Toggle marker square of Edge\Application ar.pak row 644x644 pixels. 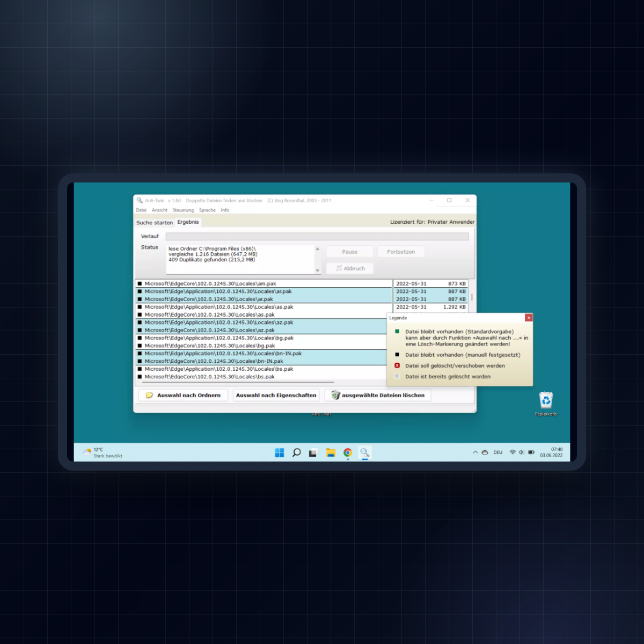(x=140, y=291)
